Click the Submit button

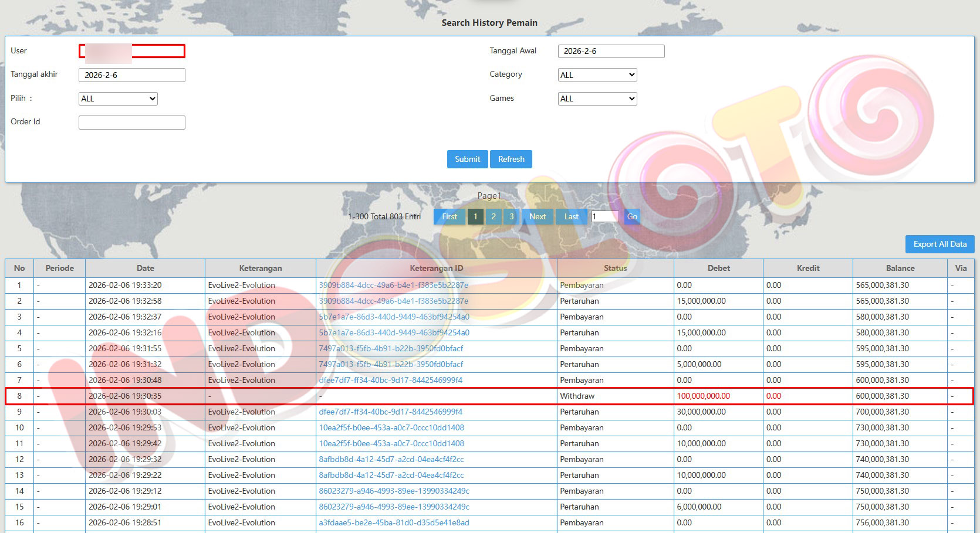[x=467, y=159]
